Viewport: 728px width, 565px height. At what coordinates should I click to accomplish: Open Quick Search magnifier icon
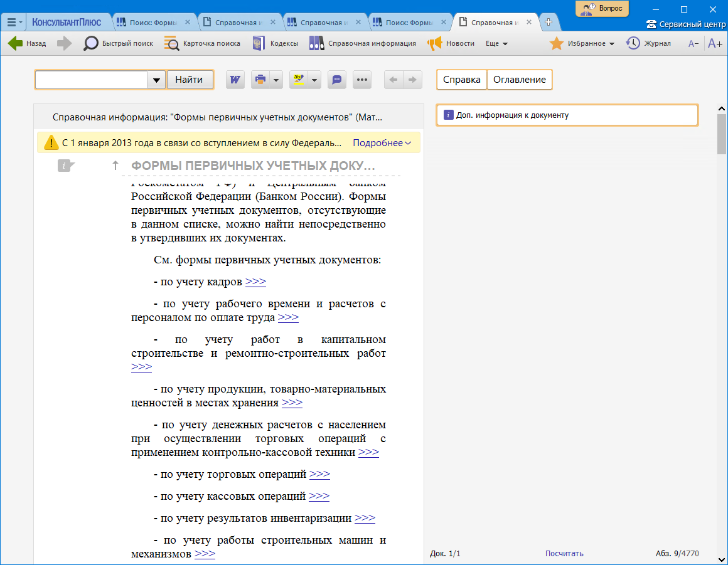pos(91,43)
